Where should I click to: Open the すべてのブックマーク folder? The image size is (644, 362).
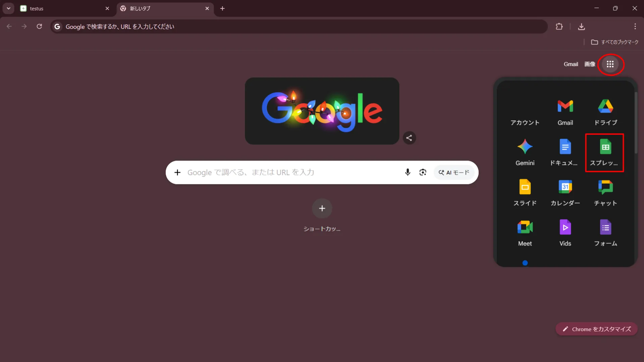[614, 42]
